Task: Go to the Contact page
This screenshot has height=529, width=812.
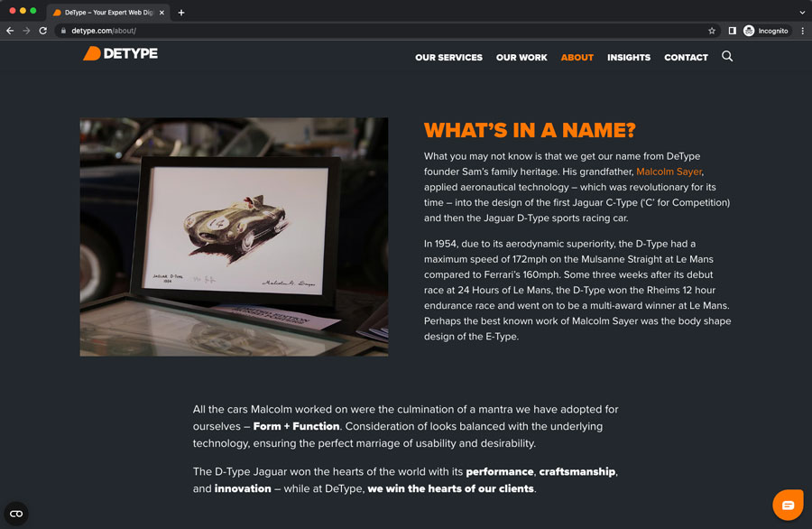Action: [x=686, y=58]
